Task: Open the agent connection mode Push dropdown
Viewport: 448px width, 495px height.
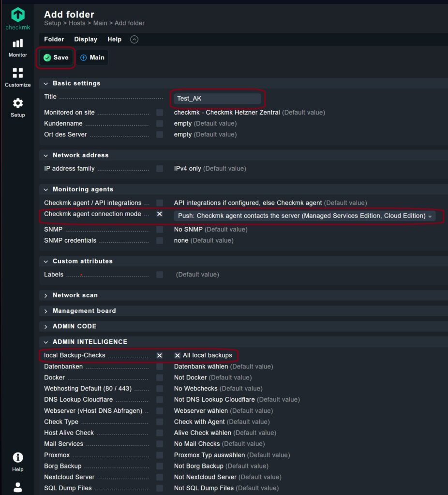Action: 305,216
